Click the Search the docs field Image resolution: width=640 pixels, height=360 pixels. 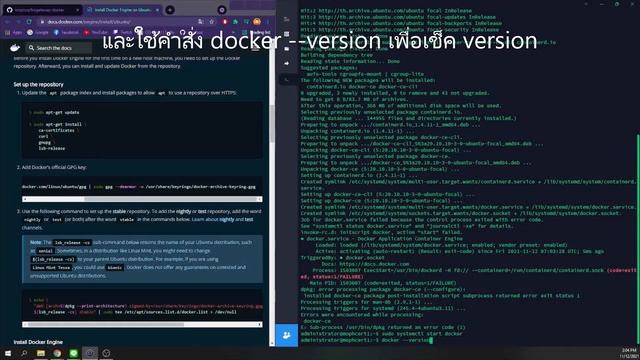coord(59,48)
